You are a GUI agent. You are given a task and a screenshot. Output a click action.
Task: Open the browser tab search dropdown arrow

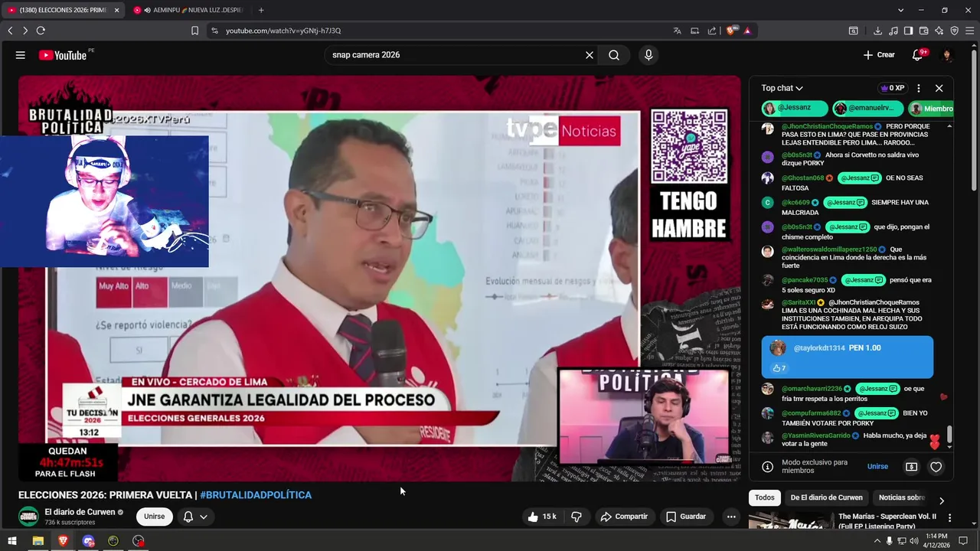click(900, 10)
